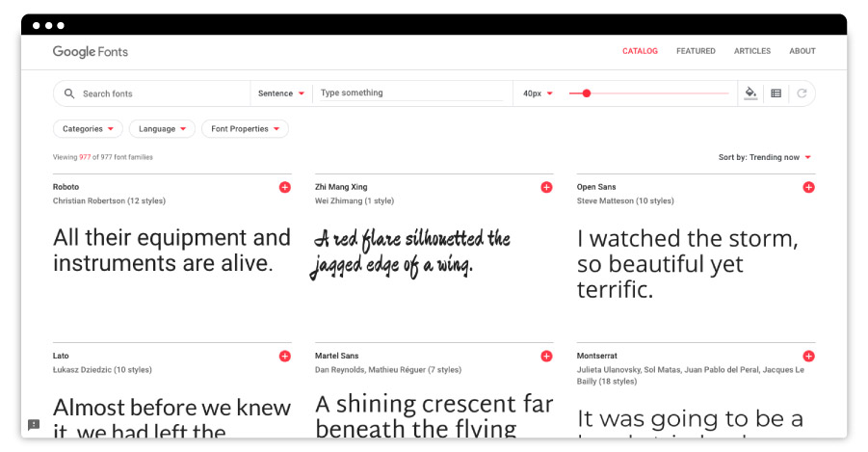Open the Open Sans font link
The width and height of the screenshot is (868, 452).
coord(596,187)
